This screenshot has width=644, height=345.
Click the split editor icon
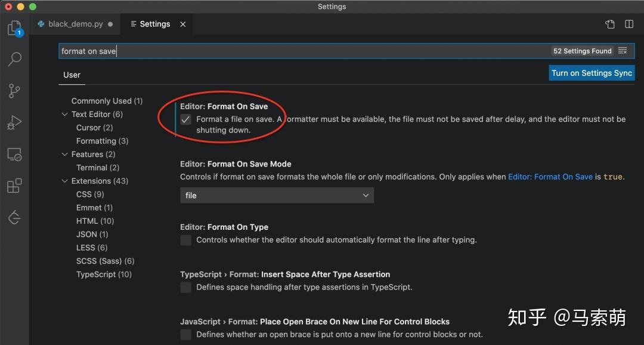click(629, 24)
